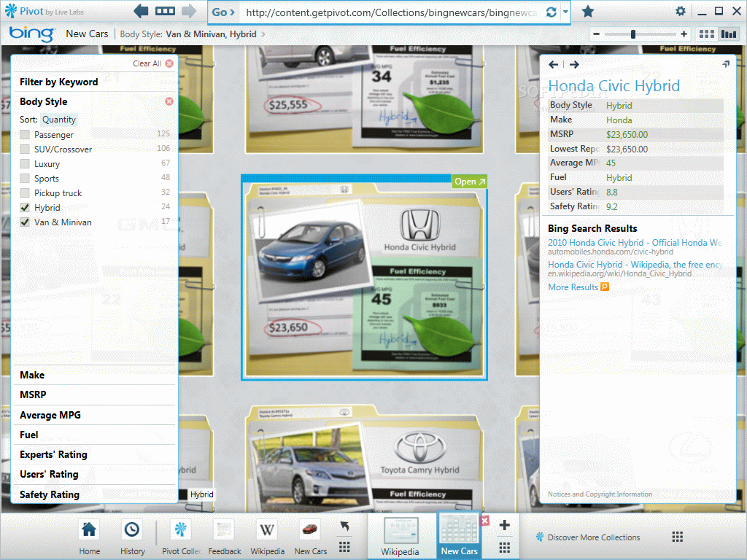Click Users' Rating value 8.8

click(x=612, y=192)
